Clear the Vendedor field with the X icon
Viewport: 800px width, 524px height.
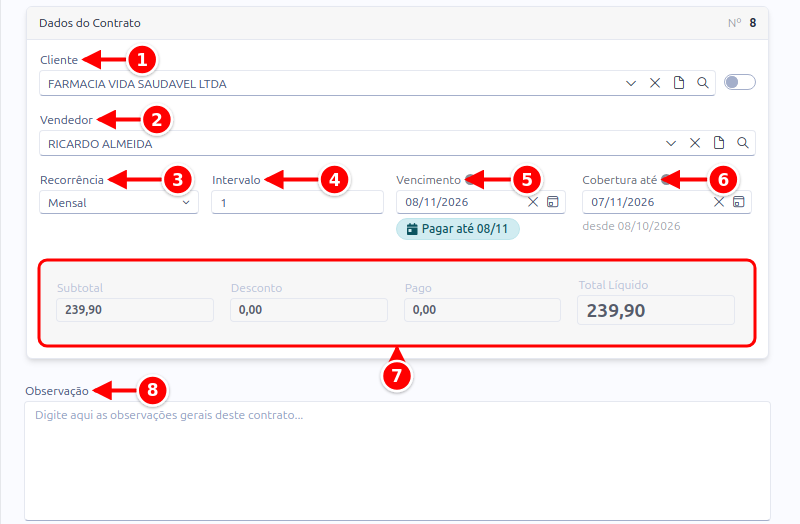(x=695, y=143)
